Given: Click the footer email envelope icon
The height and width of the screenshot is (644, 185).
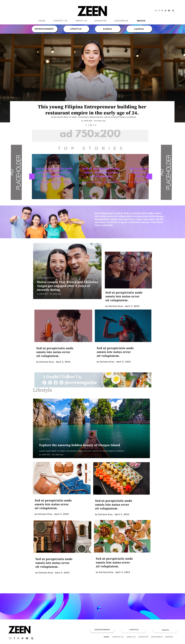Looking at the screenshot, I should tap(10, 638).
